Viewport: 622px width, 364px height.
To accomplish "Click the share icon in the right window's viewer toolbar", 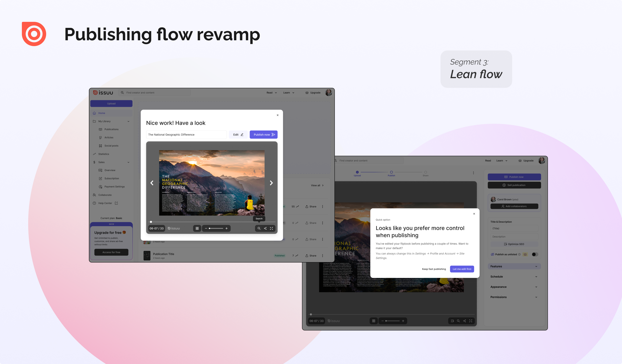I will (x=465, y=321).
